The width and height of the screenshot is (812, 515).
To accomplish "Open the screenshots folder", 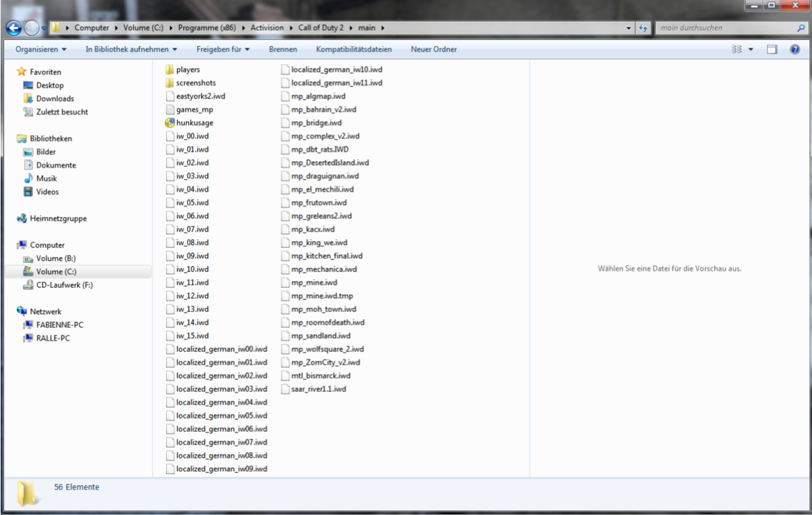I will 195,83.
